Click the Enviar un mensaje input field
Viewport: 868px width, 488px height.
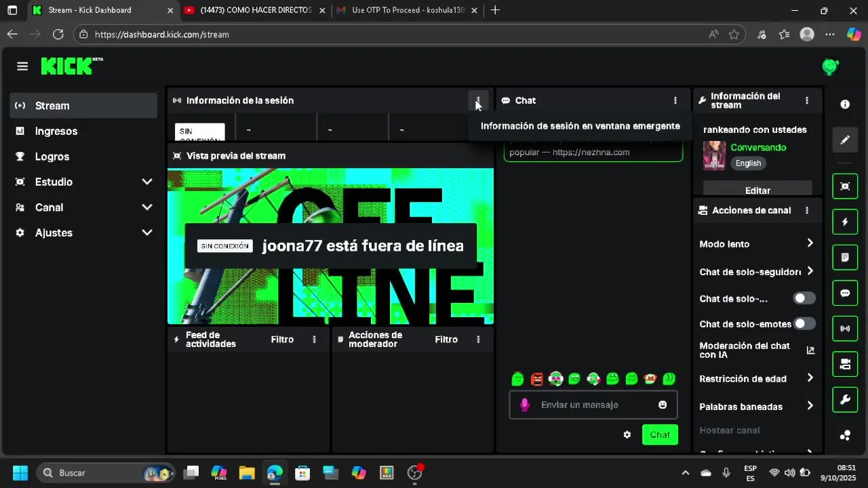click(x=593, y=405)
